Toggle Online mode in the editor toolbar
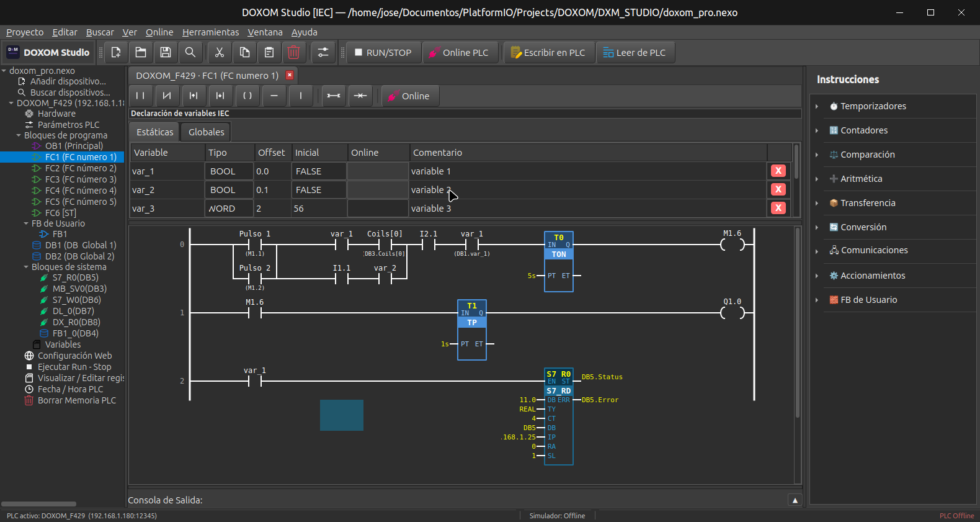Viewport: 980px width, 522px height. pos(409,96)
